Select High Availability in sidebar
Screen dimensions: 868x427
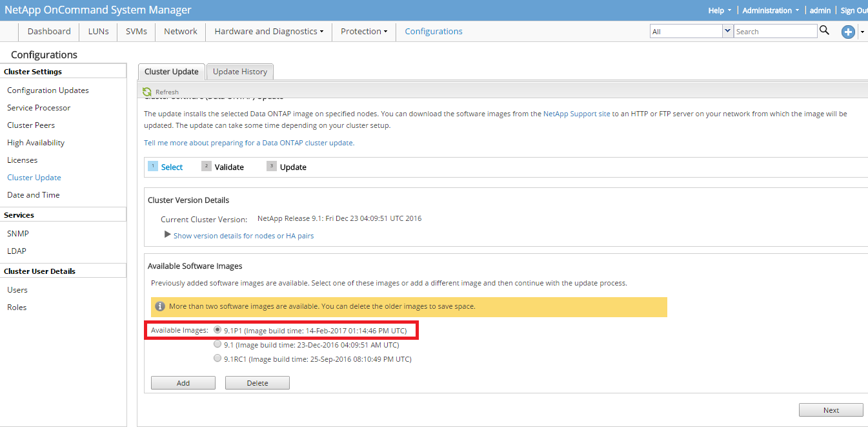coord(35,143)
